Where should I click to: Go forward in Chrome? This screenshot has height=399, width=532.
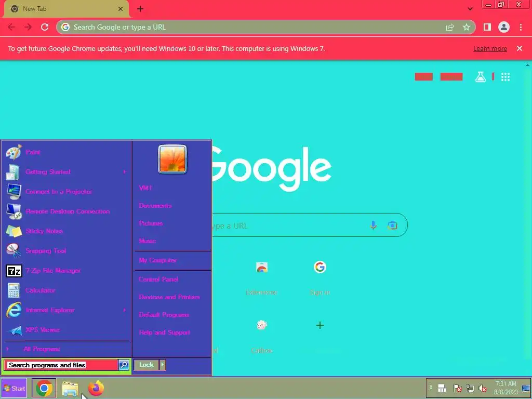click(x=28, y=27)
